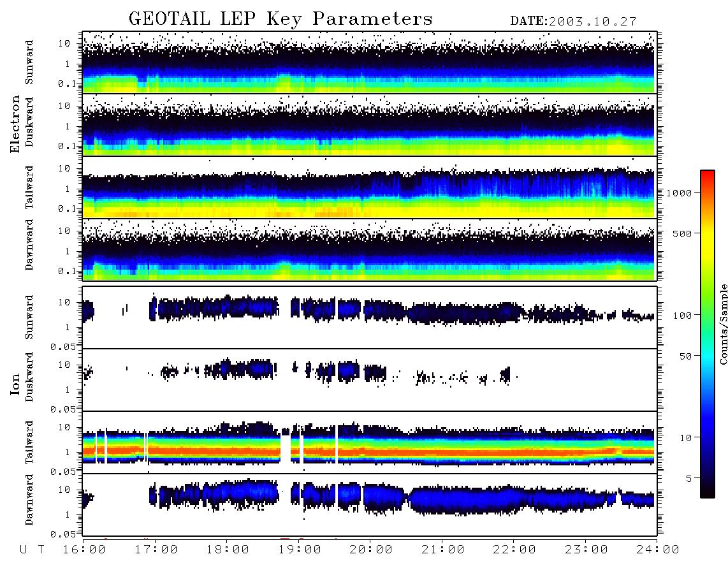Click inside the Electron Sunward spectrogram panel
The image size is (728, 561).
[370, 62]
